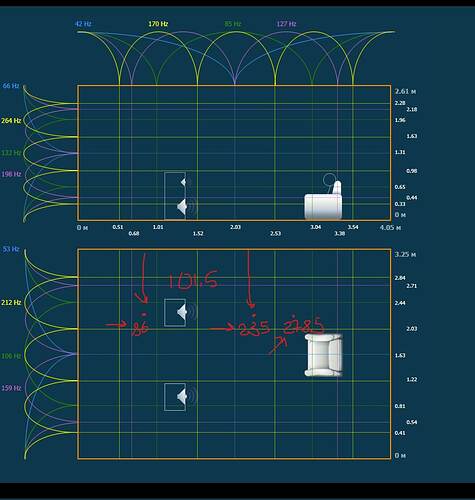
Task: Select the sofa with listener in the side view
Action: tap(323, 200)
